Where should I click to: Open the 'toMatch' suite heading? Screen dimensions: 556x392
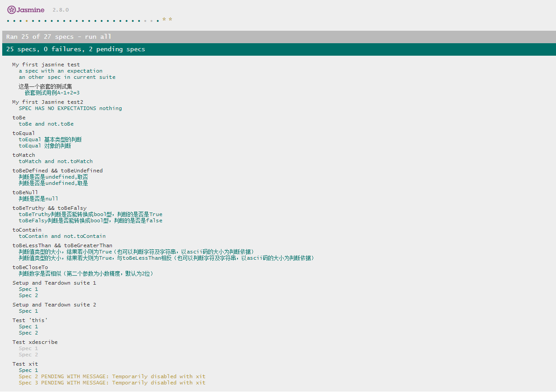click(x=24, y=155)
